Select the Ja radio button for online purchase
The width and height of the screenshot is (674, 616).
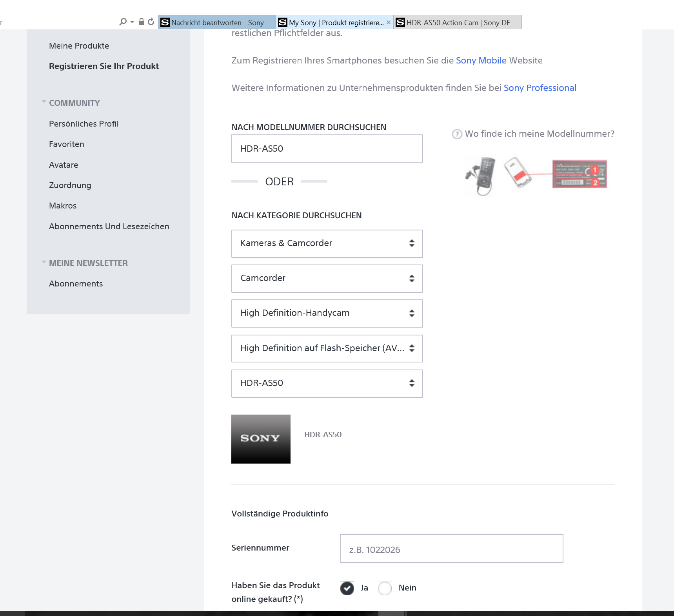click(x=347, y=588)
